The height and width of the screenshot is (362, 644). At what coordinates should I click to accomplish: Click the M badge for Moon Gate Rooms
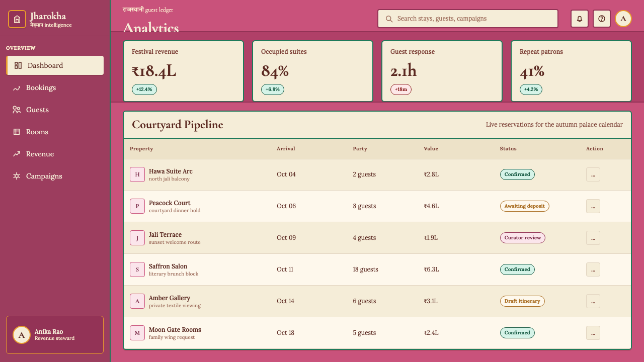click(x=137, y=333)
